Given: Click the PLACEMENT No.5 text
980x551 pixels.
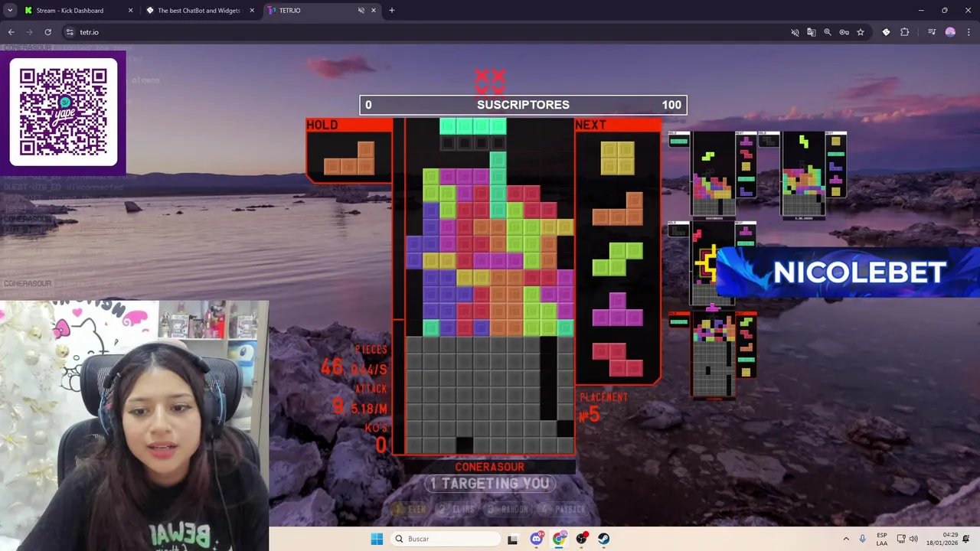Looking at the screenshot, I should coord(604,408).
